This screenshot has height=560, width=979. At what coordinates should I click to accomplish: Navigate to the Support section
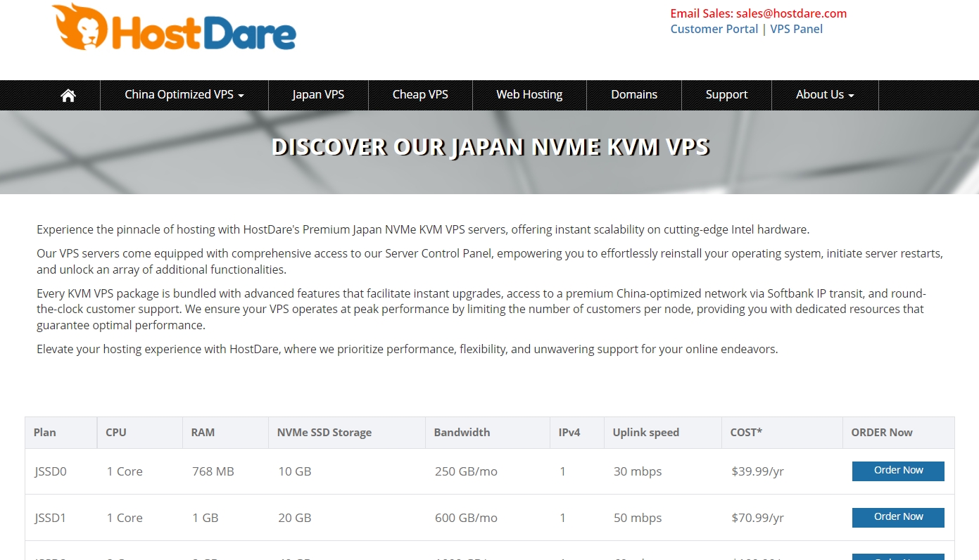(726, 94)
